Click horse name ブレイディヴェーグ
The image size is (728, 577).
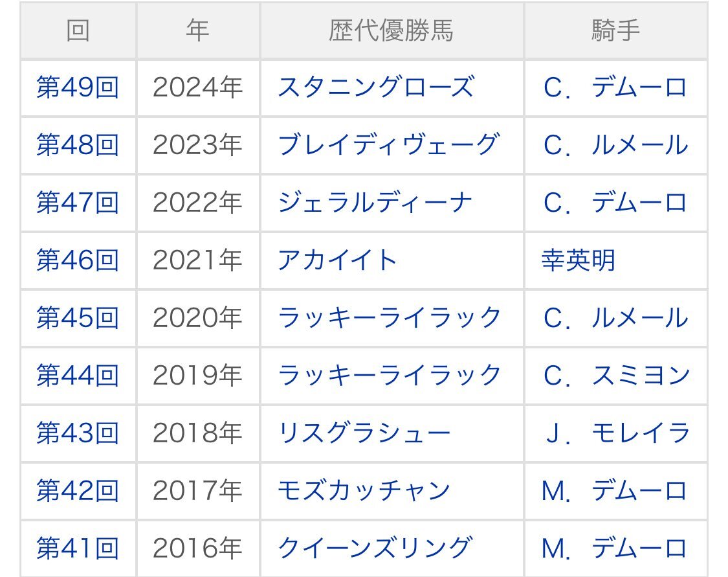[389, 146]
